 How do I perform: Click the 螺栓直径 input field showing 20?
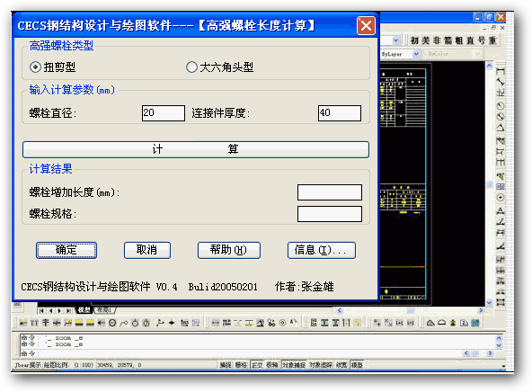click(164, 112)
